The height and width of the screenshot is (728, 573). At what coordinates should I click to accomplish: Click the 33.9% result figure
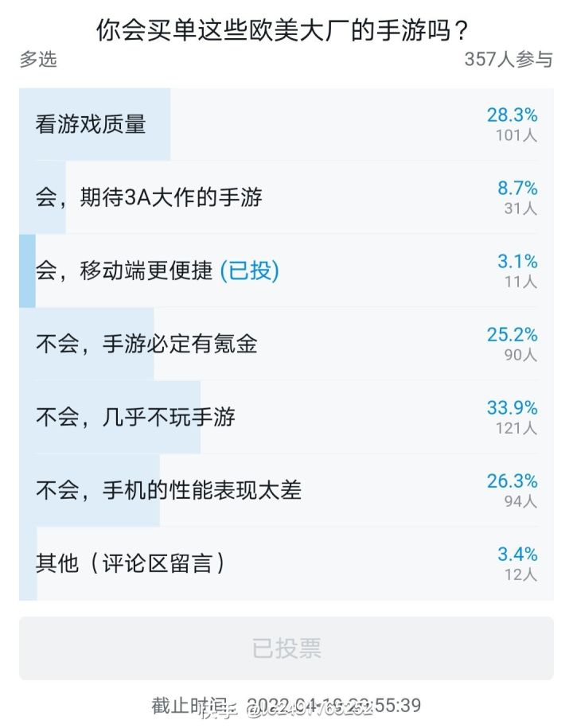coord(513,407)
